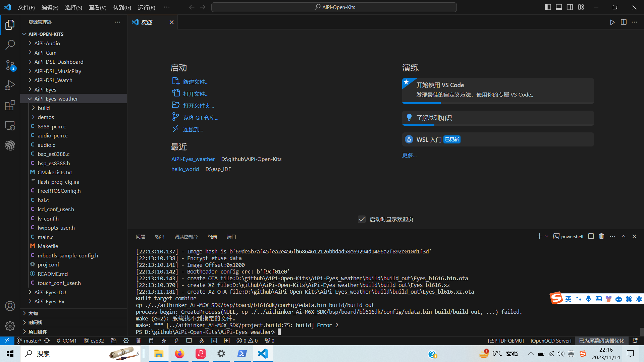The height and width of the screenshot is (362, 644).
Task: Open Source Control view with 2 changes
Action: pyautogui.click(x=10, y=65)
